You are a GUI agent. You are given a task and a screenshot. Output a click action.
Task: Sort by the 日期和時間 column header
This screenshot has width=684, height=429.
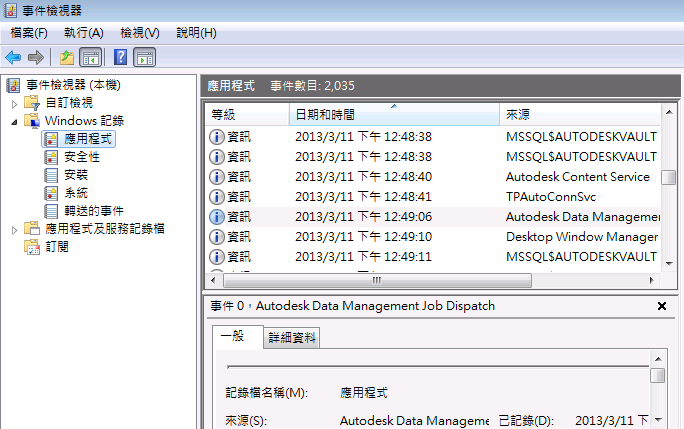[x=394, y=115]
